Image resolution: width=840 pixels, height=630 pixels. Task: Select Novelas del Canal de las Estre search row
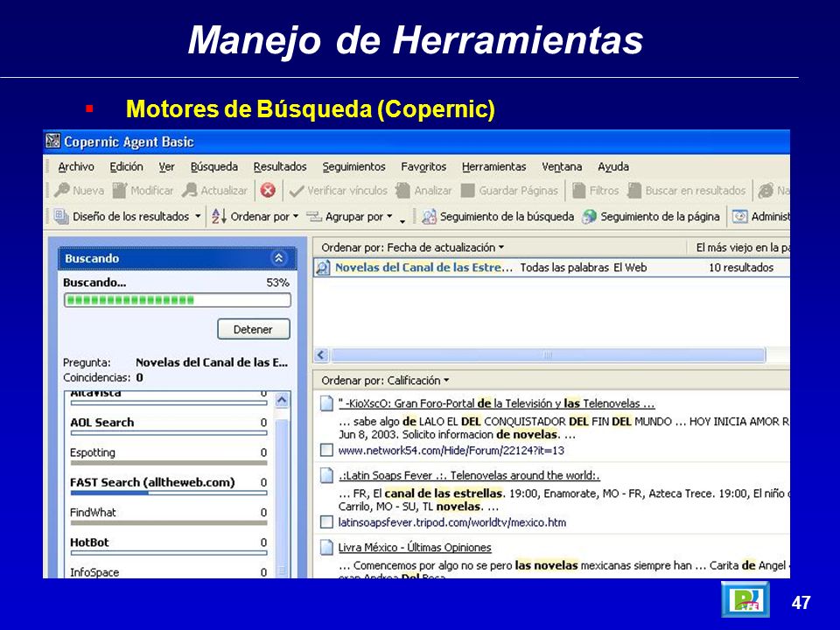pyautogui.click(x=550, y=268)
